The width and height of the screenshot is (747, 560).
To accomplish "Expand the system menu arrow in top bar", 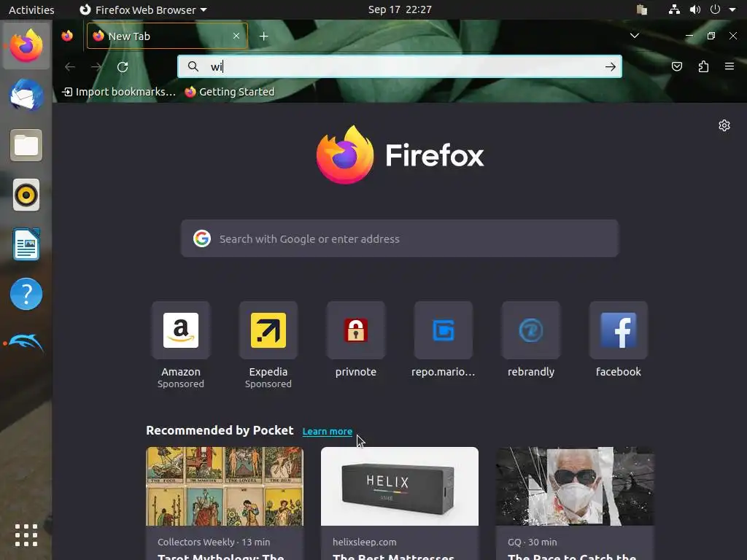I will (732, 9).
